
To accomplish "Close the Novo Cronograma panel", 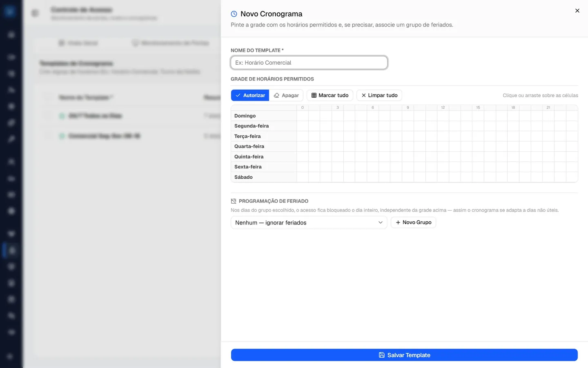I will coord(577,11).
